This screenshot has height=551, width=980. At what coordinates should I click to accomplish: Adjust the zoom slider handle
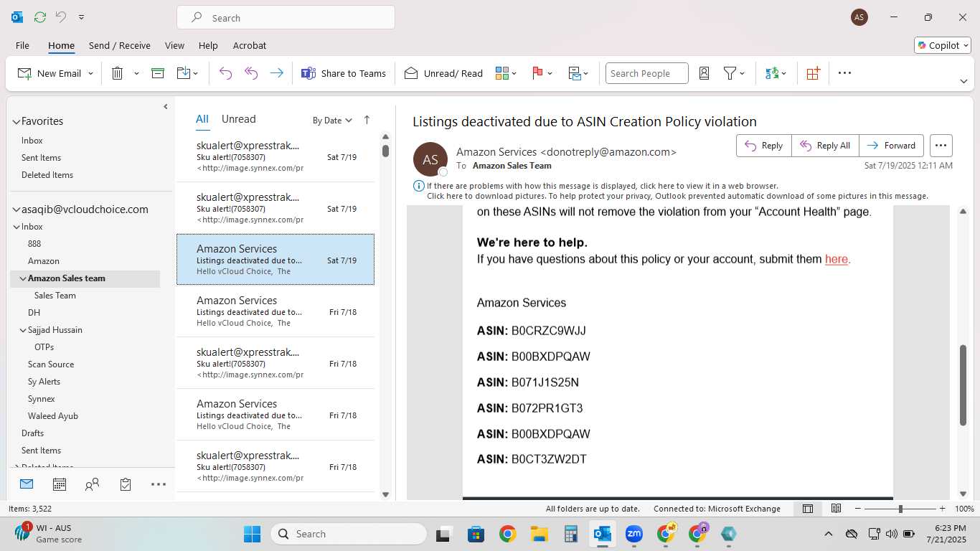(900, 509)
